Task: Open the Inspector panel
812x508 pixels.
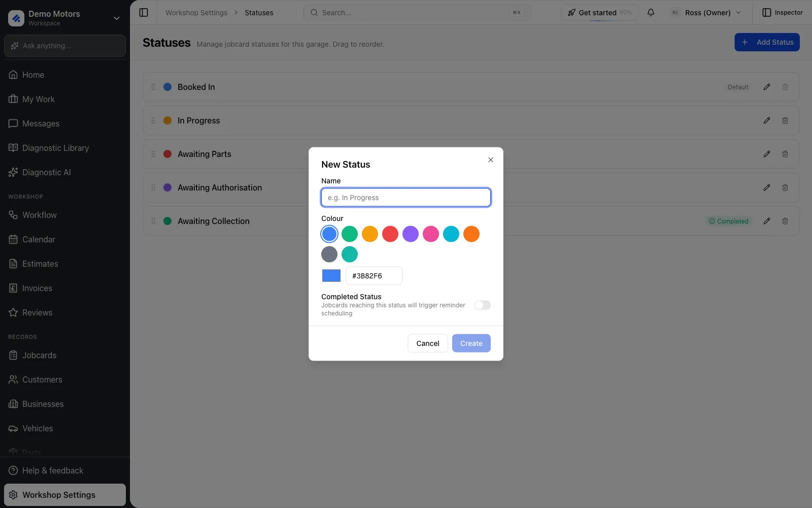Action: [783, 13]
